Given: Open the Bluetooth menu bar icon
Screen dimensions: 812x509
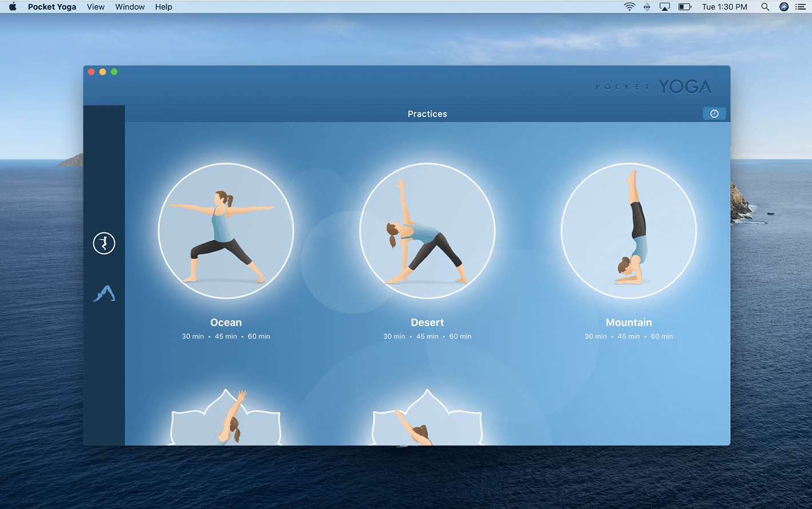Looking at the screenshot, I should click(x=647, y=7).
